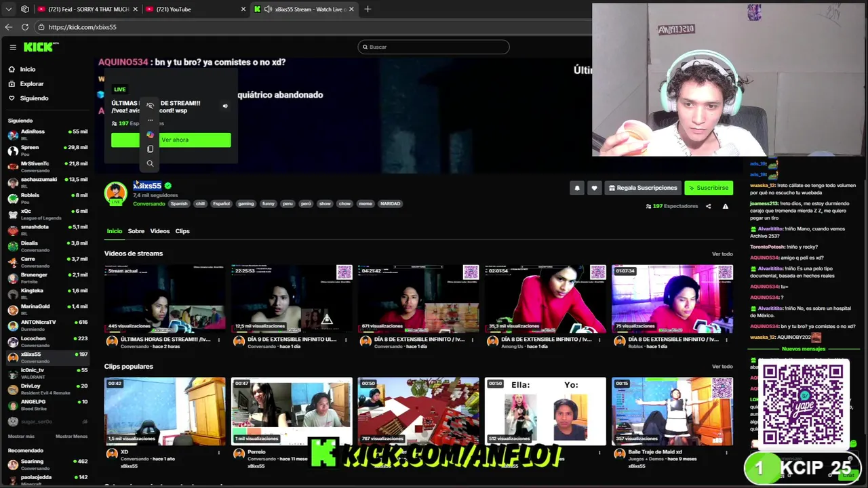Open the 22:25:53 stream video thumbnail
The height and width of the screenshot is (488, 868).
coord(292,298)
